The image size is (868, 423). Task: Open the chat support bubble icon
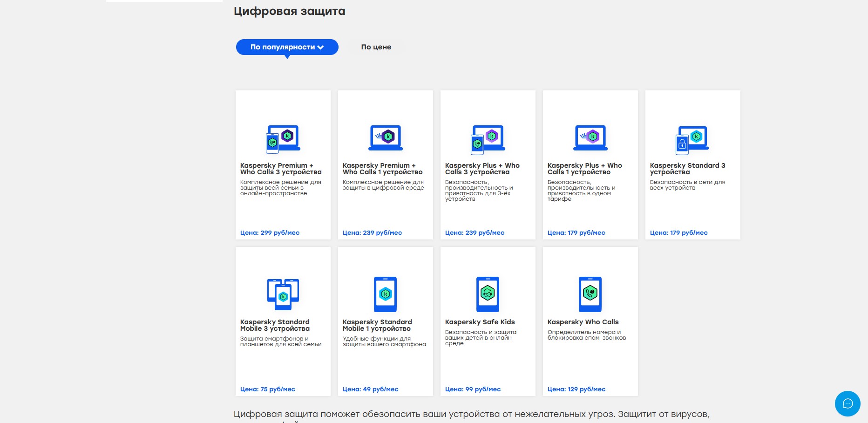(x=848, y=403)
